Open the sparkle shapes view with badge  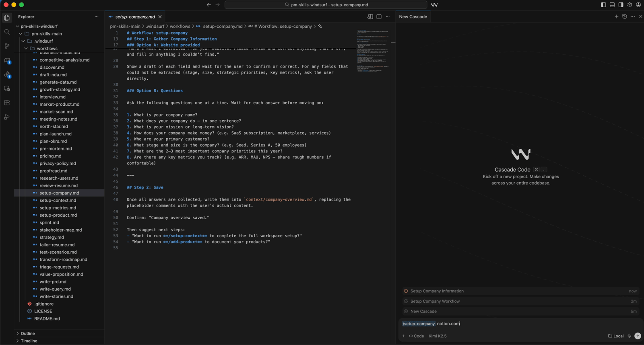click(7, 75)
